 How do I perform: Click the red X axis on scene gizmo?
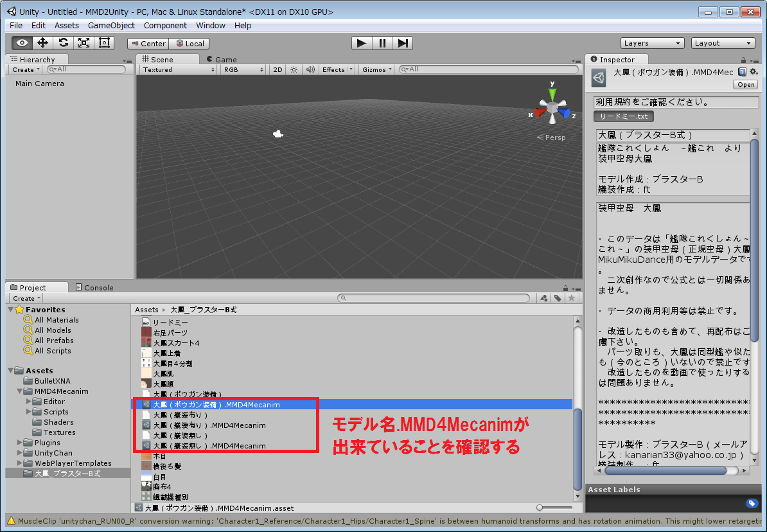click(x=539, y=113)
